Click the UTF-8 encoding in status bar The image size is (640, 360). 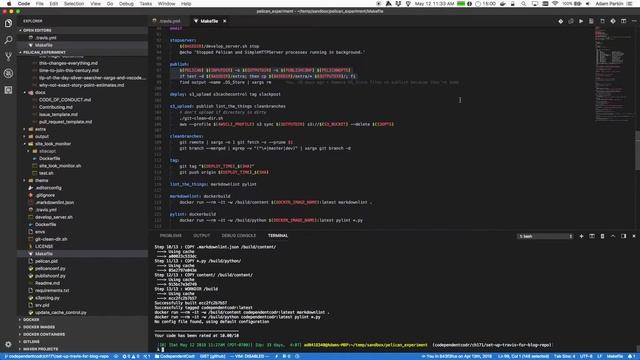point(586,356)
